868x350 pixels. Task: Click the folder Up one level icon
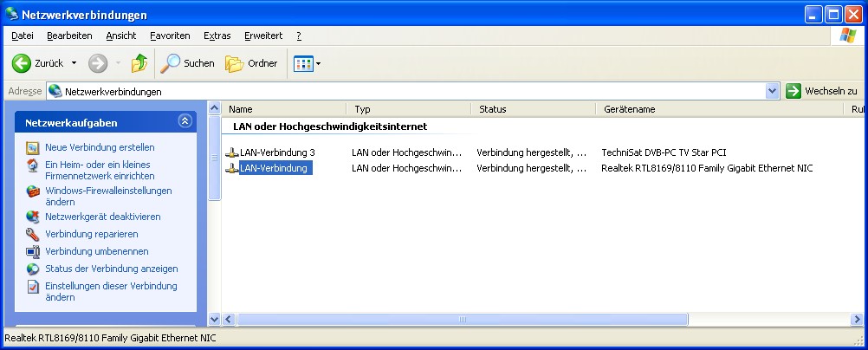click(139, 63)
